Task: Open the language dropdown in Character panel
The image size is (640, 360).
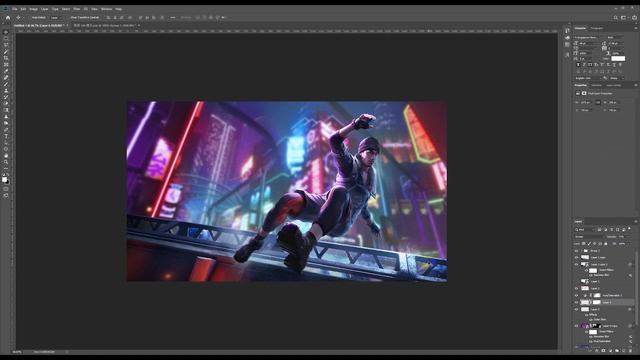Action: [588, 78]
